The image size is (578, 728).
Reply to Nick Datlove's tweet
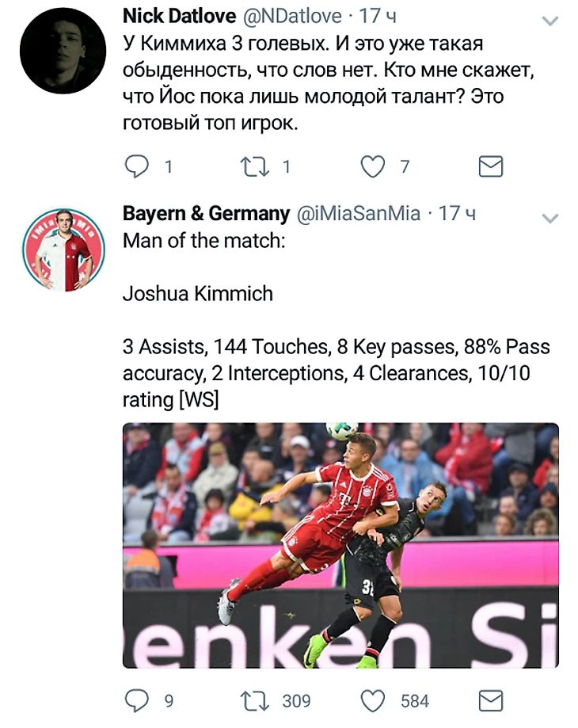click(x=137, y=166)
